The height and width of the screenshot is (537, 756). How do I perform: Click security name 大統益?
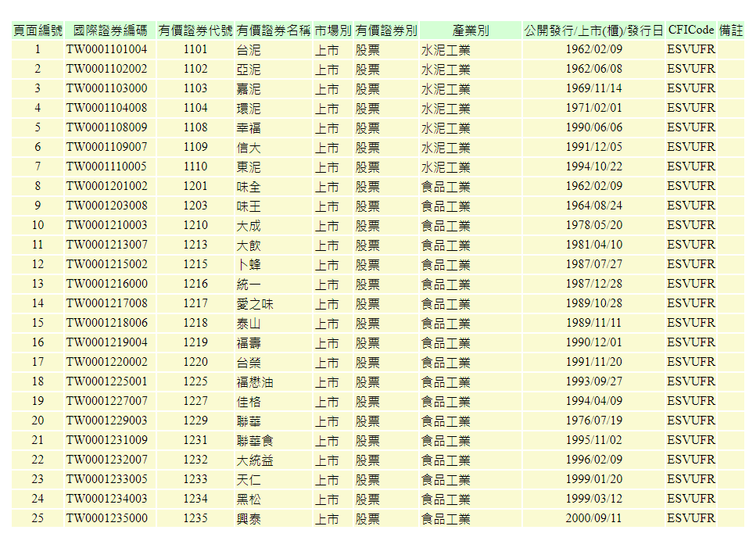(x=255, y=460)
